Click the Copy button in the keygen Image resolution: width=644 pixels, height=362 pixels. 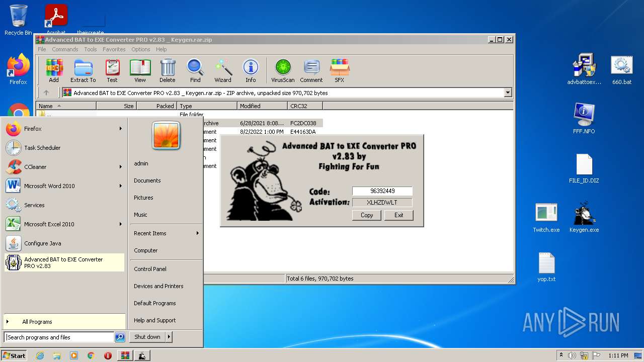367,215
